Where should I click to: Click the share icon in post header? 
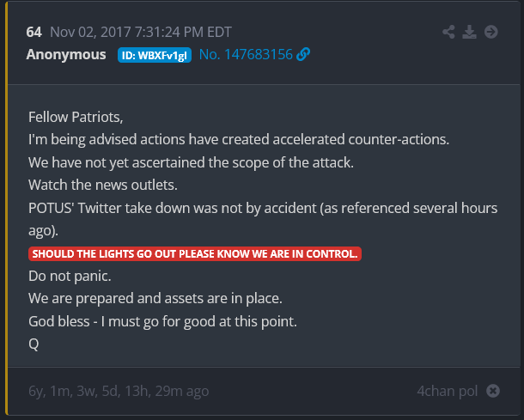448,32
